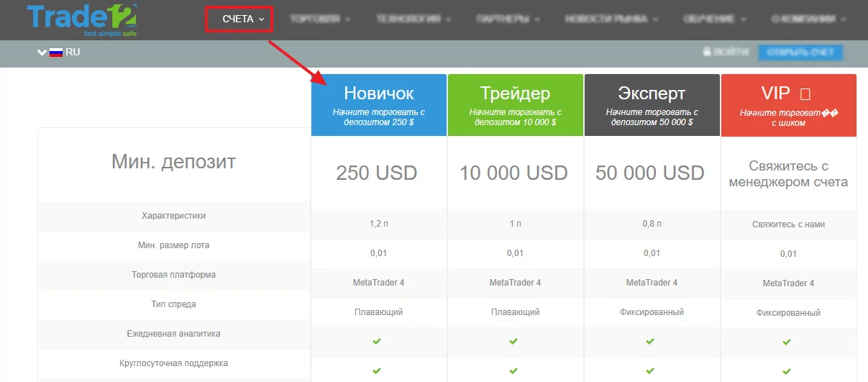Select the Трейдер account header
This screenshot has height=382, width=868.
click(516, 105)
